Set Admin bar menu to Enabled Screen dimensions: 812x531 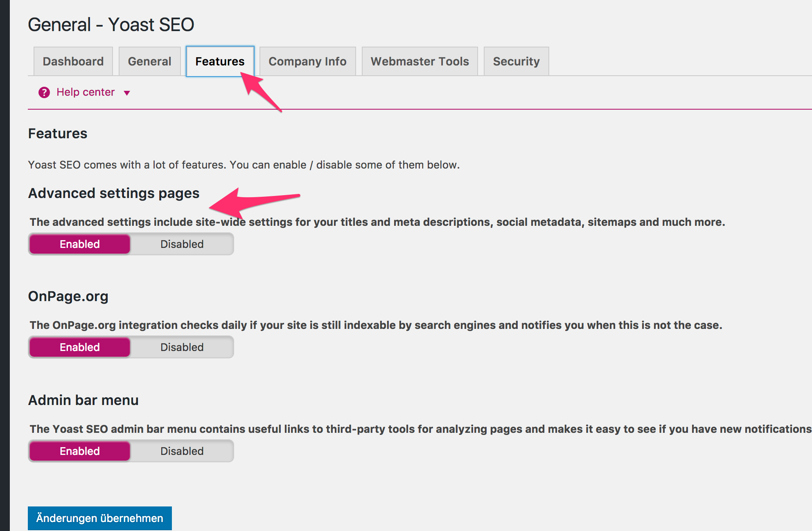pos(80,451)
